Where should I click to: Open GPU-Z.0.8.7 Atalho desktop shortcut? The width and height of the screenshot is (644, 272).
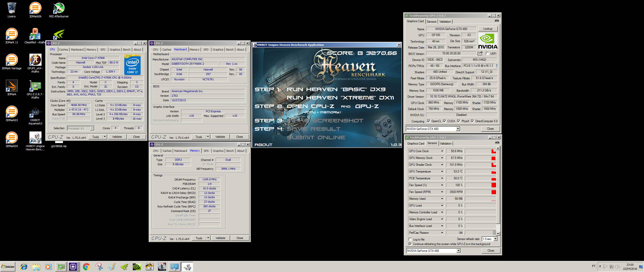point(35,89)
